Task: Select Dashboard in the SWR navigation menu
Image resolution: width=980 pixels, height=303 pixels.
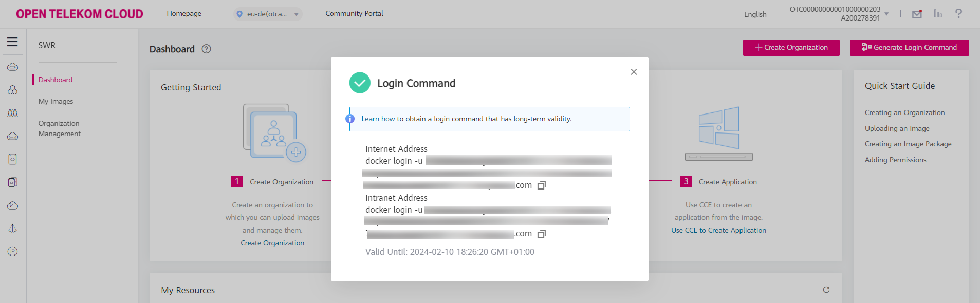Action: pos(55,80)
